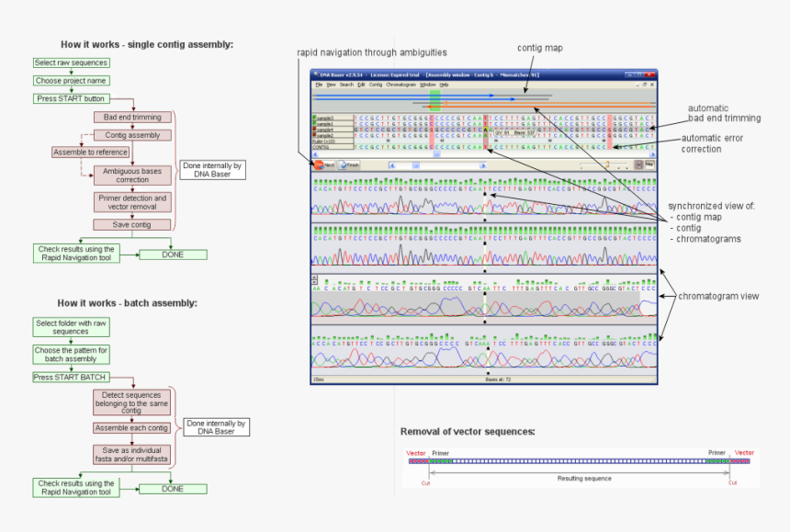Click the DNA Baser title bar icon
790x532 pixels.
(316, 74)
